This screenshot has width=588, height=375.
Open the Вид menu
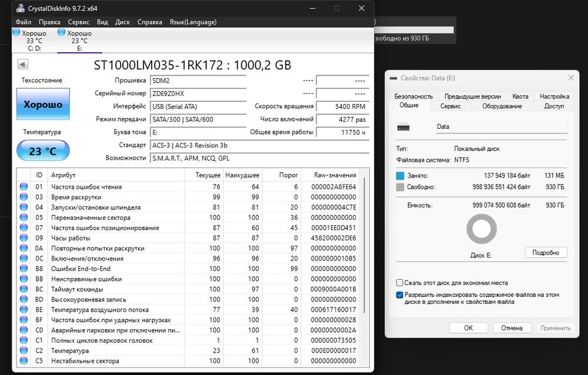102,22
